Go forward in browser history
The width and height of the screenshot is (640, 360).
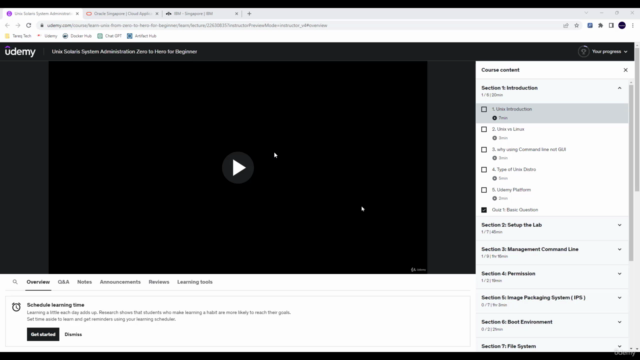[x=18, y=25]
